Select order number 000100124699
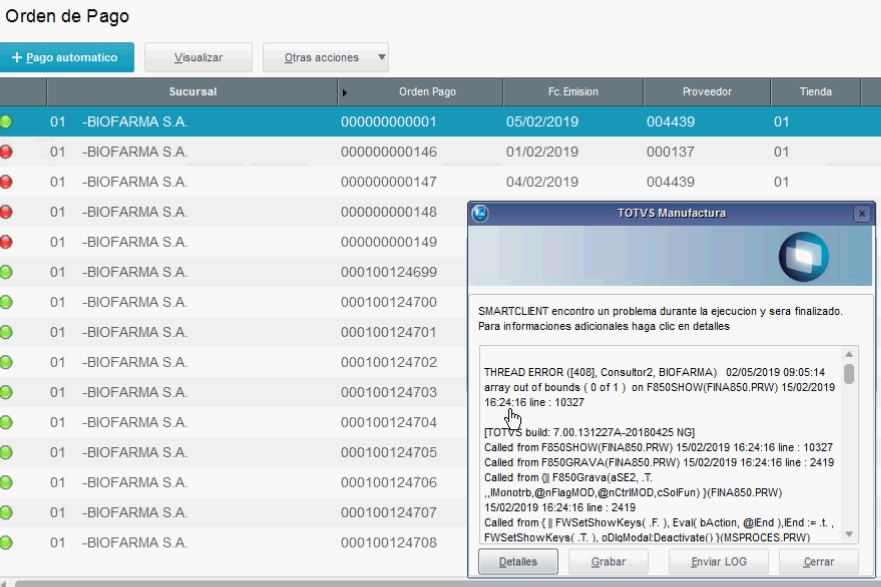 [388, 272]
